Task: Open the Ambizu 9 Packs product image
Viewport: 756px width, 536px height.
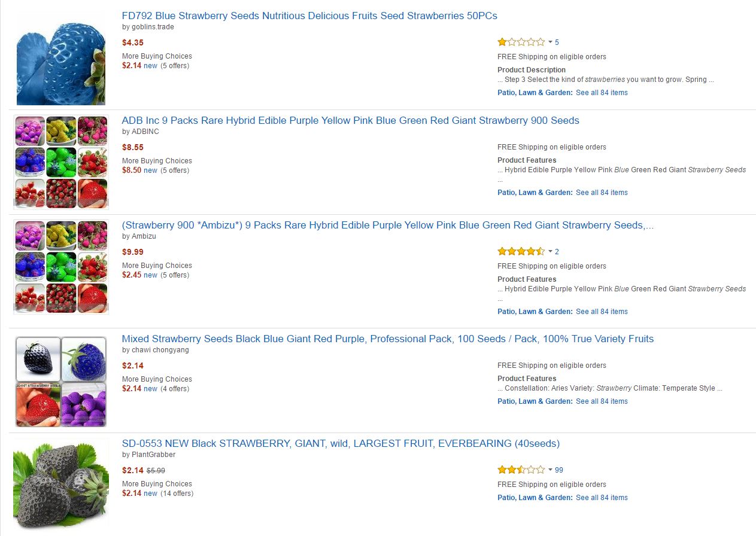Action: pyautogui.click(x=60, y=267)
